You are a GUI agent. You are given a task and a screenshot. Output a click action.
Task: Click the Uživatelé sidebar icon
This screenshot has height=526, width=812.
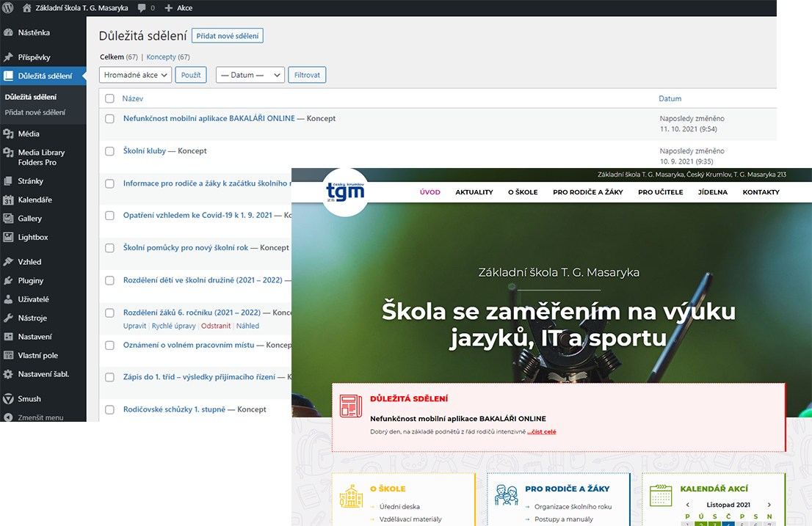8,299
